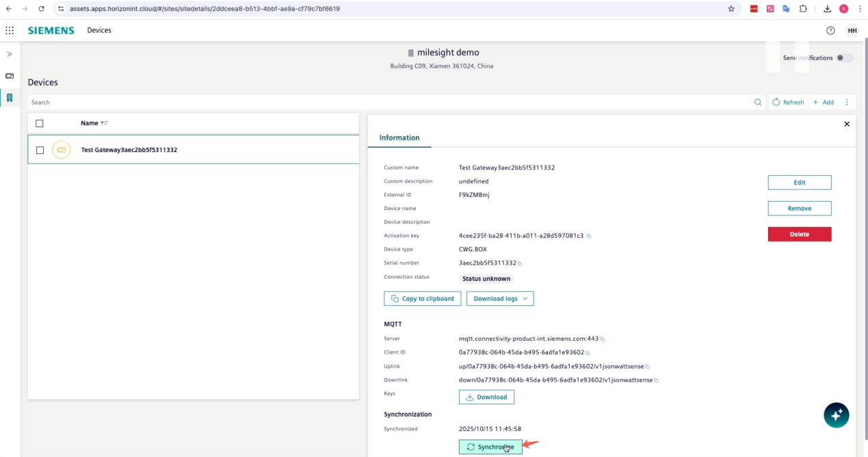Screen dimensions: 868x457
Task: Click the milesight demo site title
Action: 448,53
